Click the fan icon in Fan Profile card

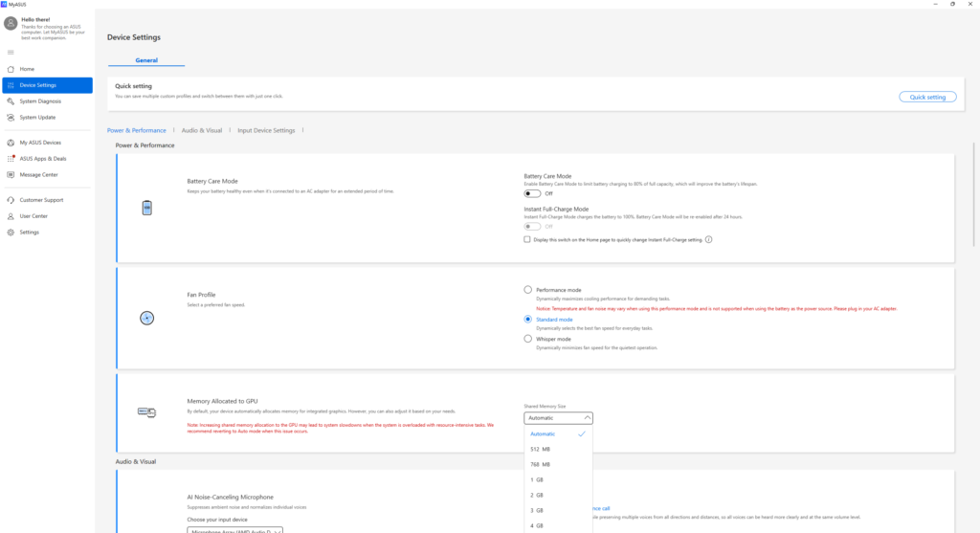coord(146,318)
